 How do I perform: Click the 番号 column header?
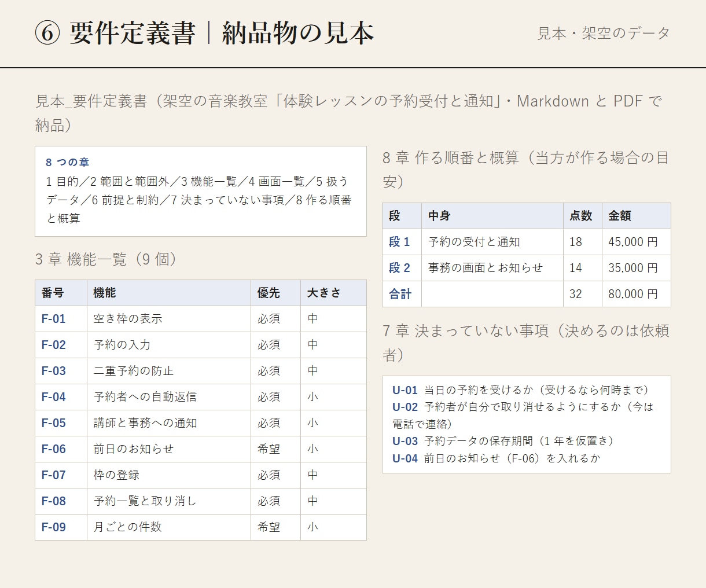[61, 293]
